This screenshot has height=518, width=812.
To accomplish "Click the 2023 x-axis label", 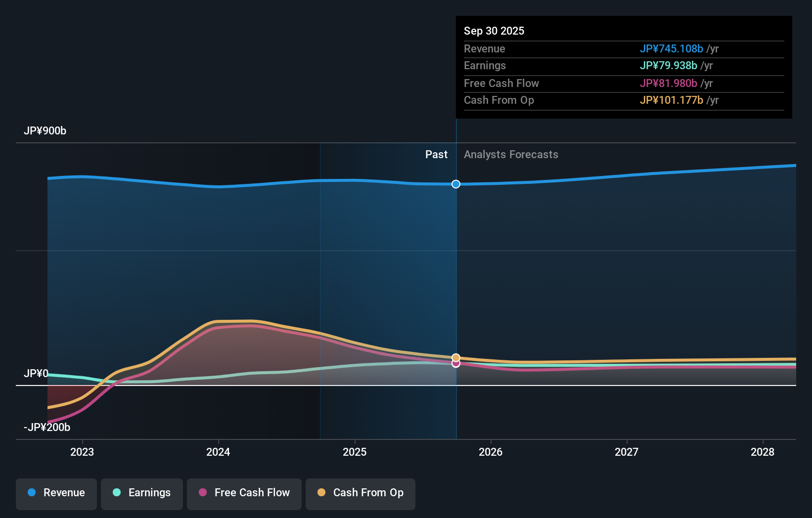I will click(82, 452).
